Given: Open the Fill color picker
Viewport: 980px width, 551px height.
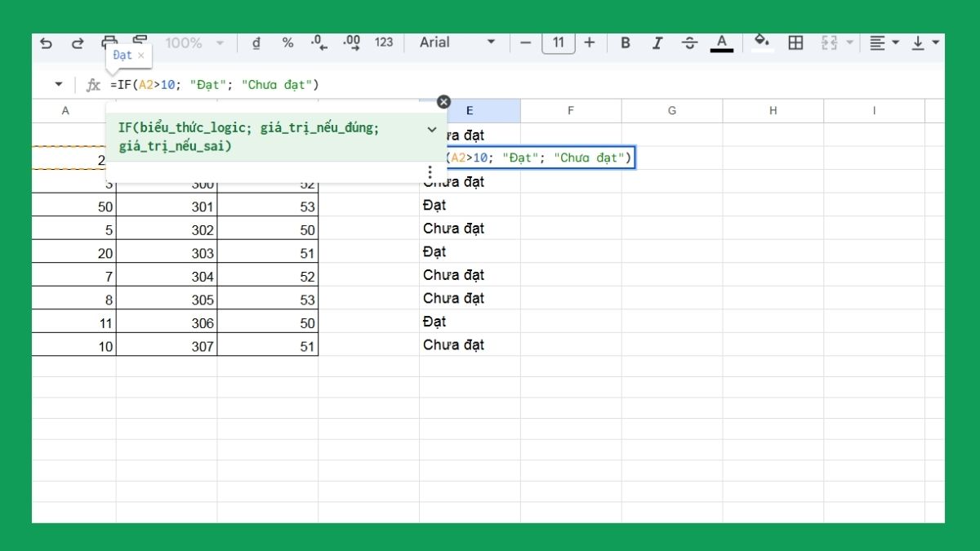Looking at the screenshot, I should pos(761,42).
